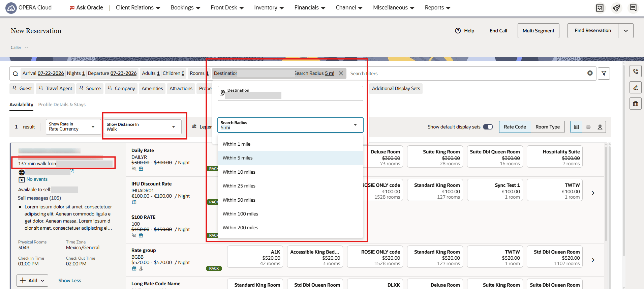Switch to map location view icon
The image size is (644, 289).
pos(600,127)
